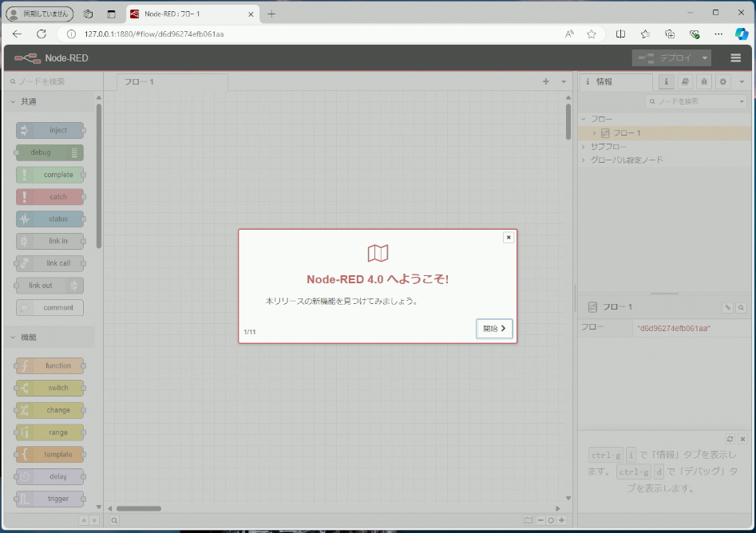
Task: Reload the page in the browser
Action: pyautogui.click(x=42, y=34)
